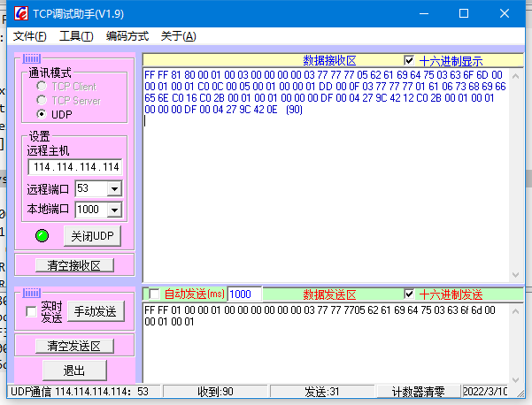The height and width of the screenshot is (405, 532).
Task: Click the 数据发送区 header label
Action: (x=329, y=294)
